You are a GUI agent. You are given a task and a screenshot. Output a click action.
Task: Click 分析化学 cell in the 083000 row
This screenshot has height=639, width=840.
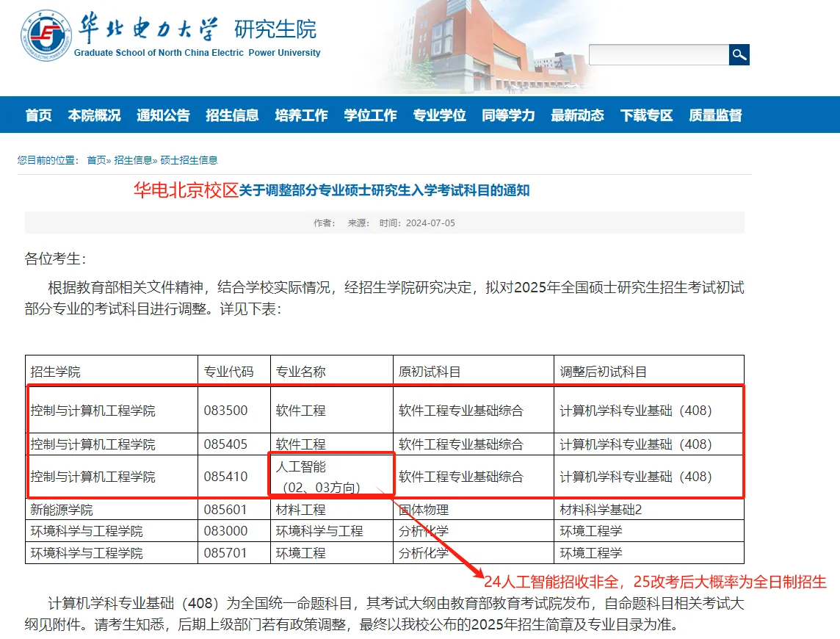point(474,531)
